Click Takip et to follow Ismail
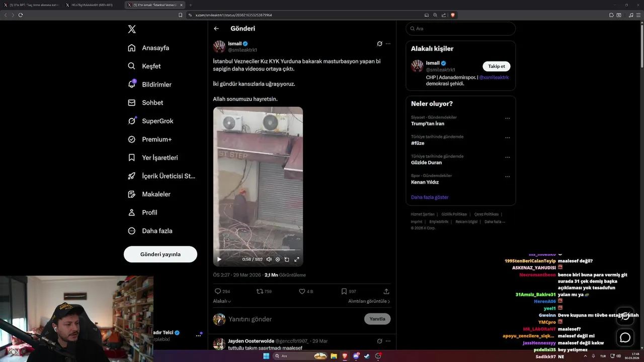This screenshot has width=644, height=362. 497,66
